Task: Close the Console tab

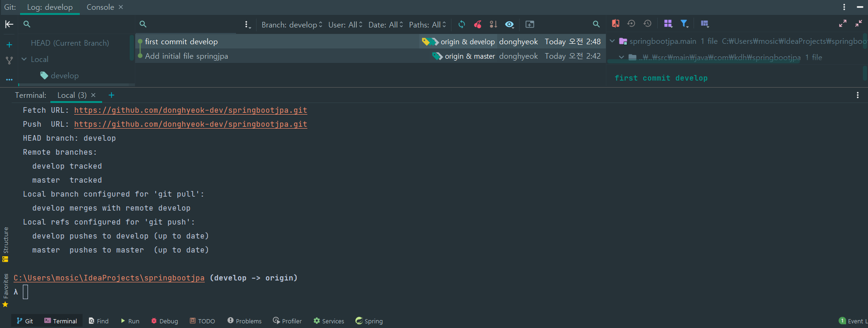Action: click(x=121, y=7)
